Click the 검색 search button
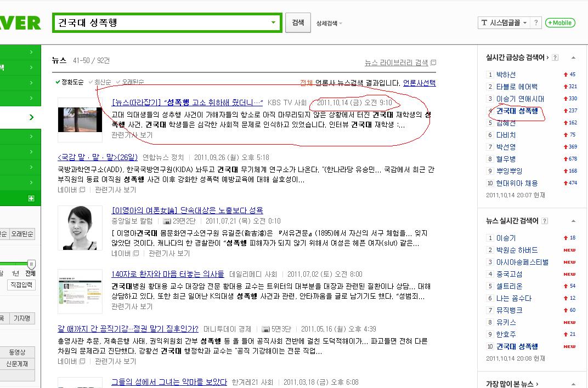This screenshot has width=588, height=388. (x=298, y=23)
